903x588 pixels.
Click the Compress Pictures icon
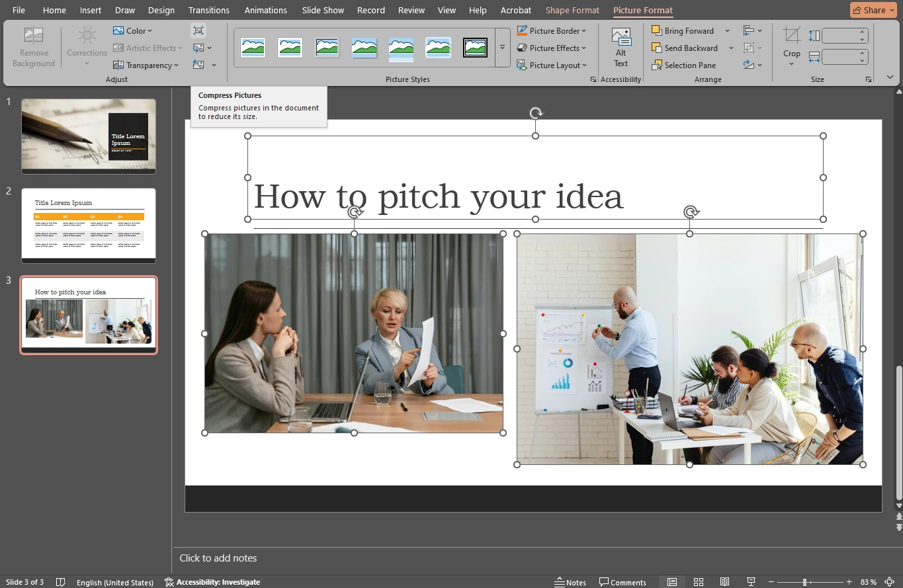198,31
